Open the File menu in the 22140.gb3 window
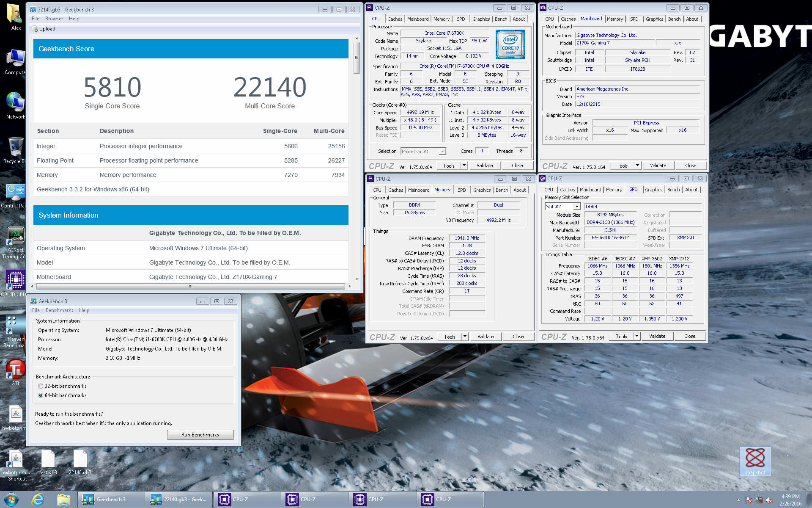 [36, 19]
